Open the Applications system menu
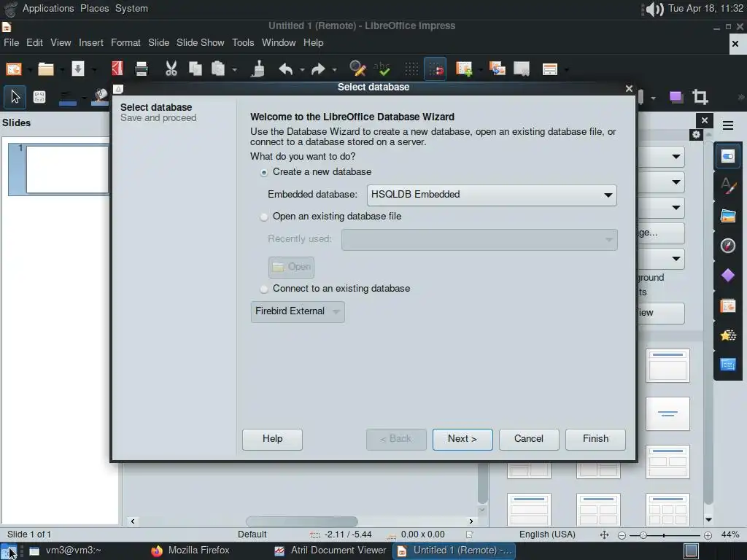 (x=48, y=9)
